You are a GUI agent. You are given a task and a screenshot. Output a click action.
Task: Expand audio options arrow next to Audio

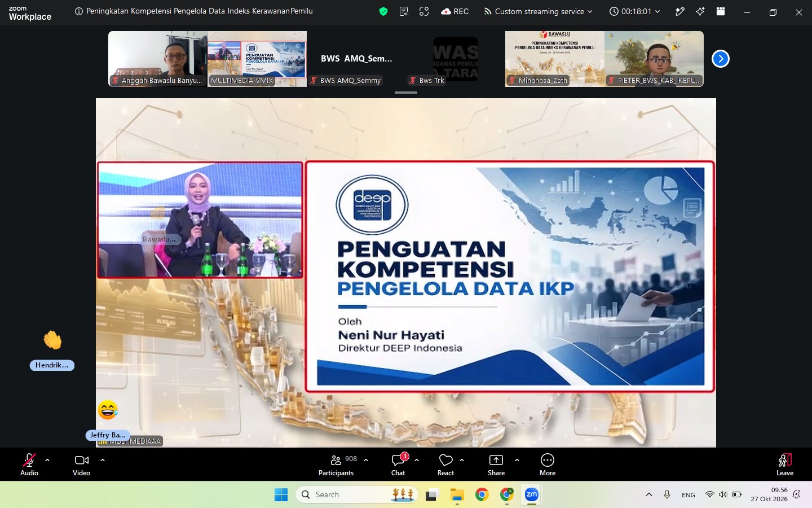tap(47, 460)
